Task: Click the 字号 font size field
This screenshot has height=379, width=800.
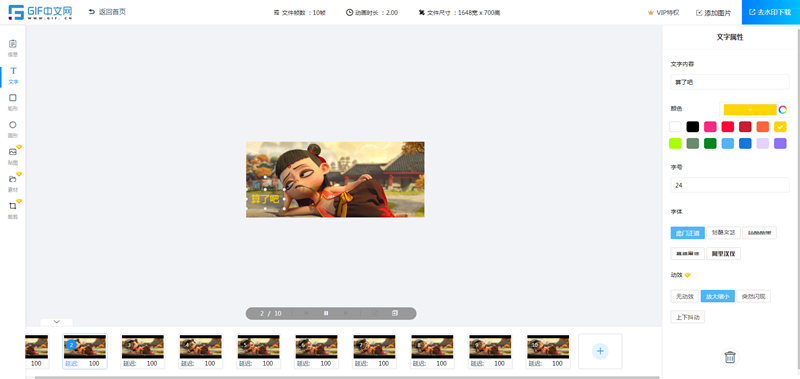Action: 730,185
